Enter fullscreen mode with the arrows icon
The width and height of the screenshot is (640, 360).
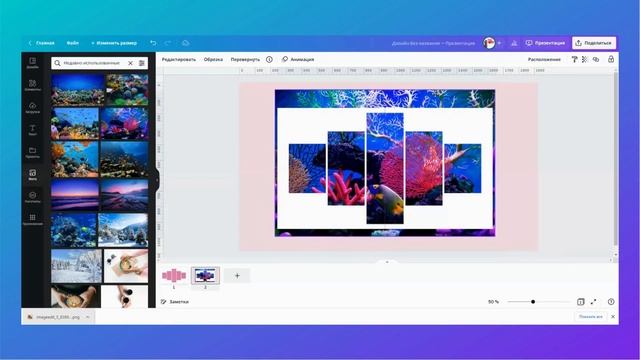click(x=593, y=302)
